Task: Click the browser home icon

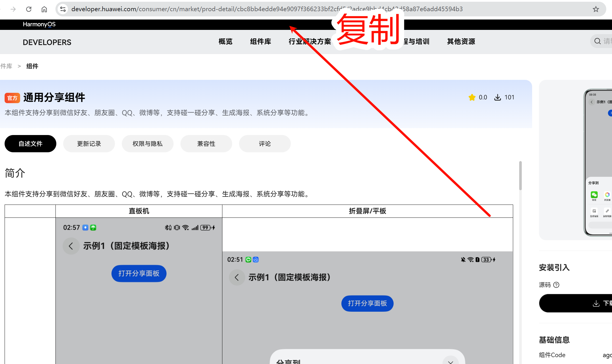Action: point(44,9)
